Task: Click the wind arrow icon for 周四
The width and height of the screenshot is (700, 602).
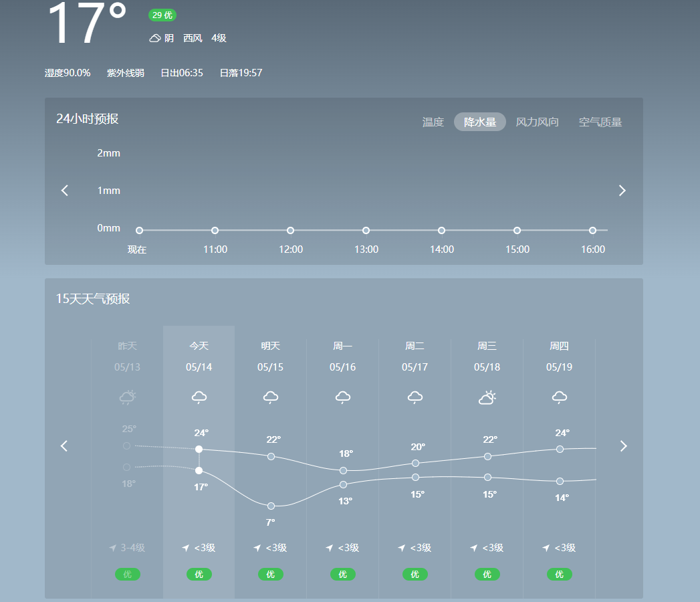Action: (546, 548)
